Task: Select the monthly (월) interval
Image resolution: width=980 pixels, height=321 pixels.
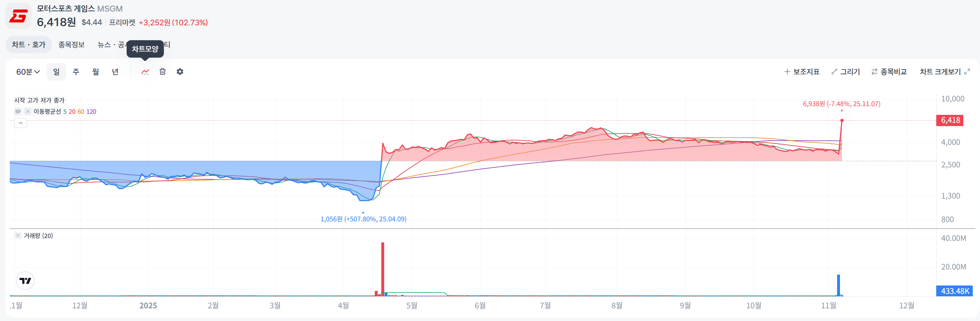Action: 96,72
